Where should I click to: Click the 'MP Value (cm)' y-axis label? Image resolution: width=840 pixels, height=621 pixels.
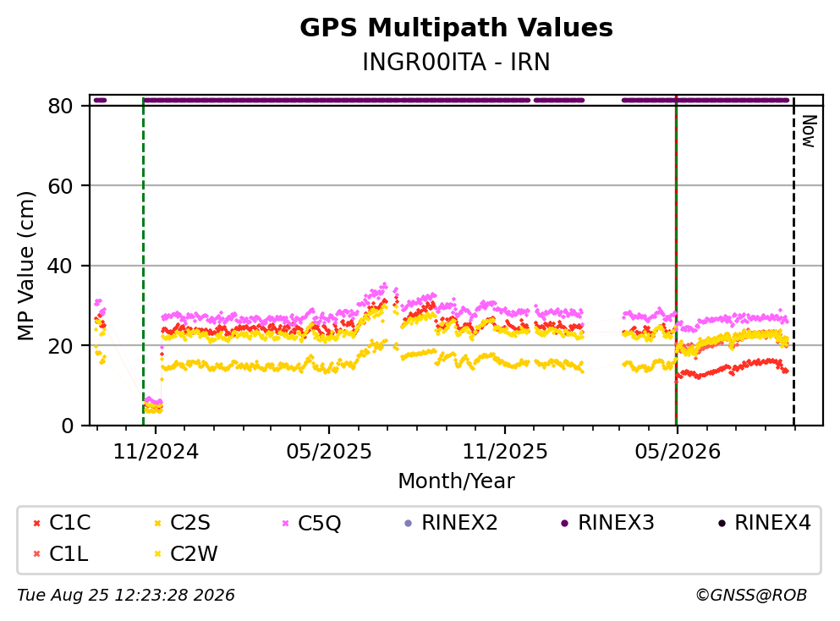click(25, 266)
